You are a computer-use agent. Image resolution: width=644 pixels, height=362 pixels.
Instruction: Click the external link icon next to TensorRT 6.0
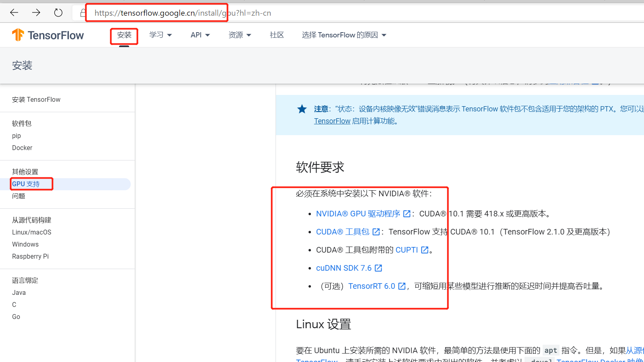click(401, 286)
